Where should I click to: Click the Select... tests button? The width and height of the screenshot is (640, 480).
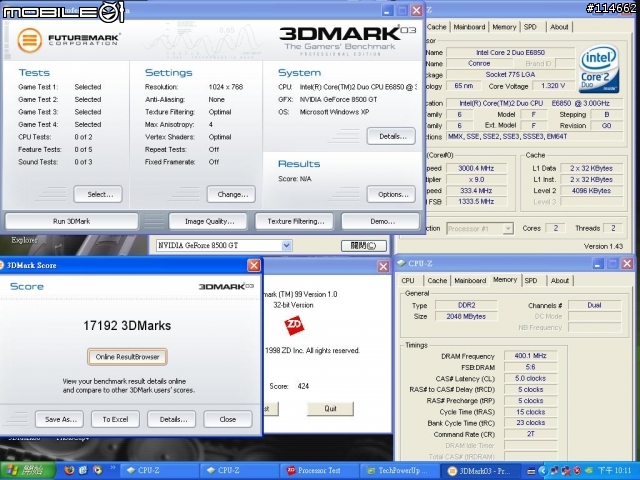pos(98,194)
